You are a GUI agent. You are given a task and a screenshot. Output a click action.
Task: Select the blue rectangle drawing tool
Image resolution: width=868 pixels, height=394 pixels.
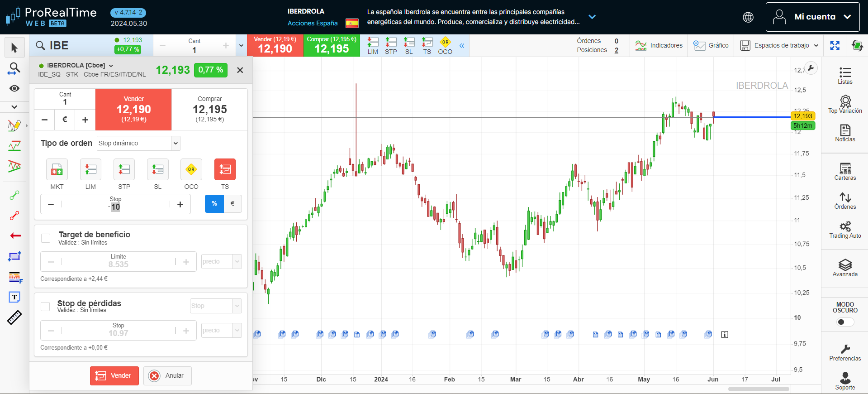coord(14,256)
